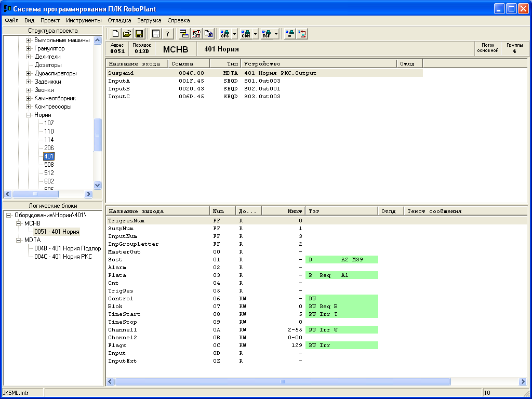Open the calculator toolbar icon

tap(155, 34)
